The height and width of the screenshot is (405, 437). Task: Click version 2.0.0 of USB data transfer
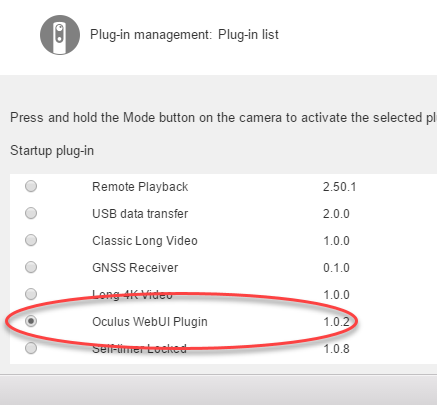click(x=336, y=214)
